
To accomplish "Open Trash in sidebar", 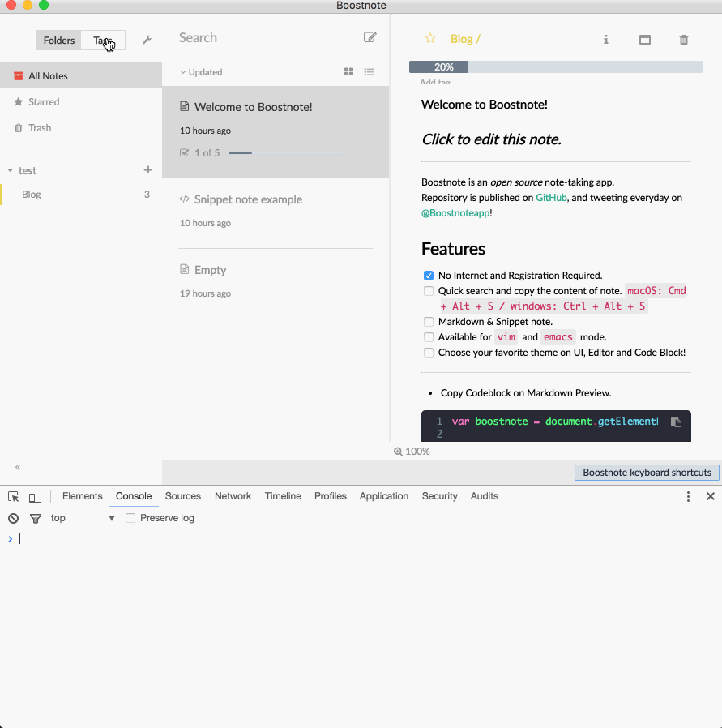I will [81, 127].
